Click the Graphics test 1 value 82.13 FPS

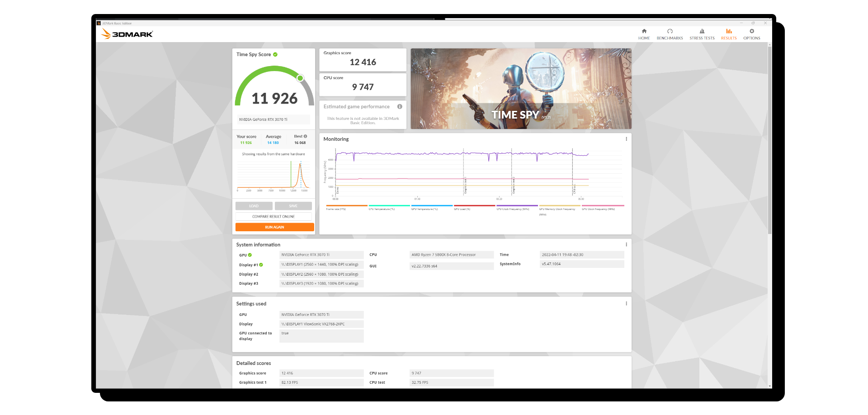pos(321,382)
